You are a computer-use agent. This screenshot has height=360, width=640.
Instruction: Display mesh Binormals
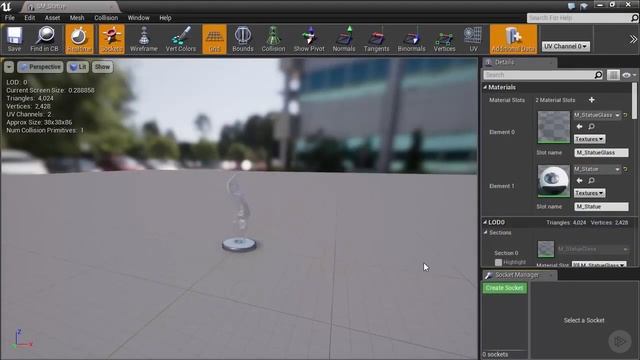tap(411, 39)
